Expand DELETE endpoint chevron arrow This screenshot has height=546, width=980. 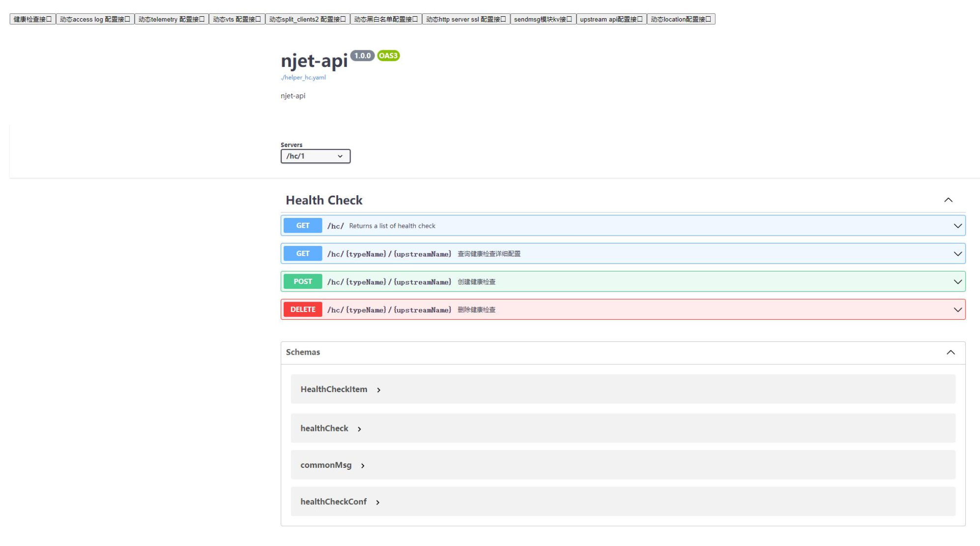957,310
